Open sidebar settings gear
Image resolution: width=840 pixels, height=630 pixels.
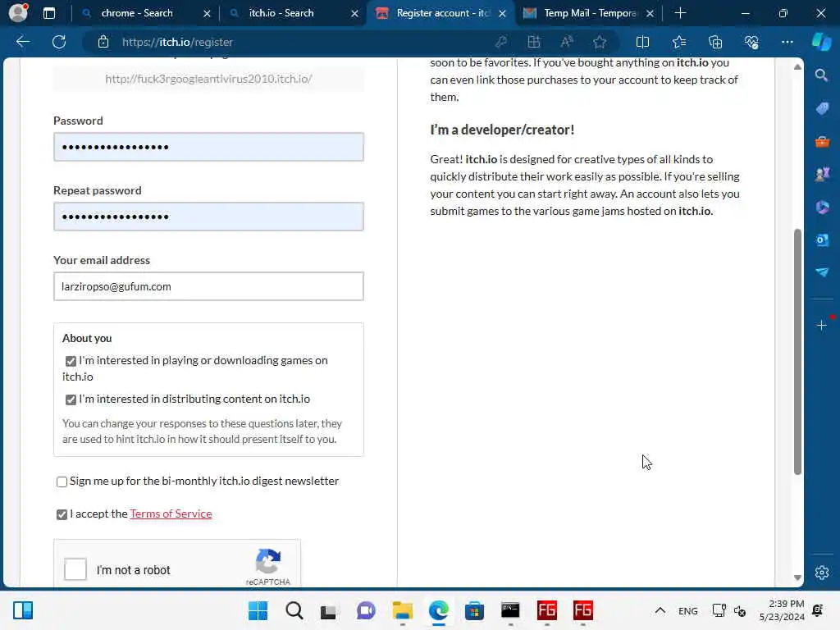coord(821,573)
